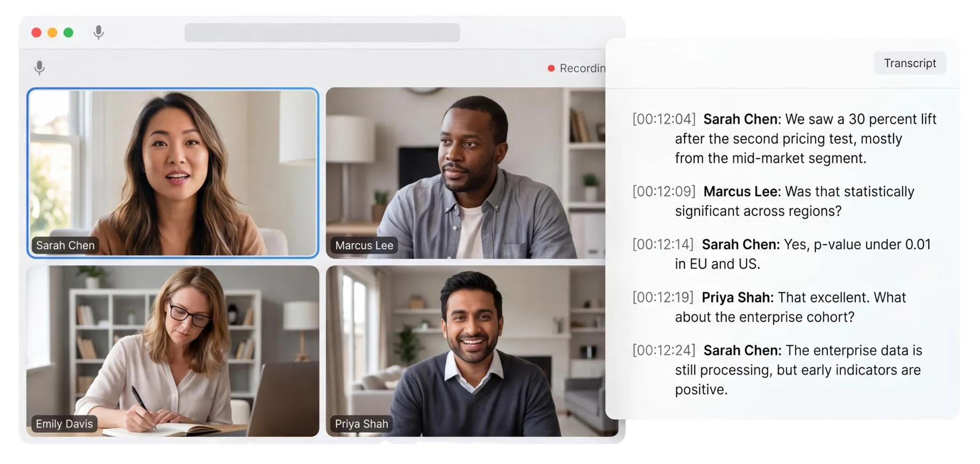Click the red close window button
This screenshot has width=980, height=464.
(x=37, y=32)
